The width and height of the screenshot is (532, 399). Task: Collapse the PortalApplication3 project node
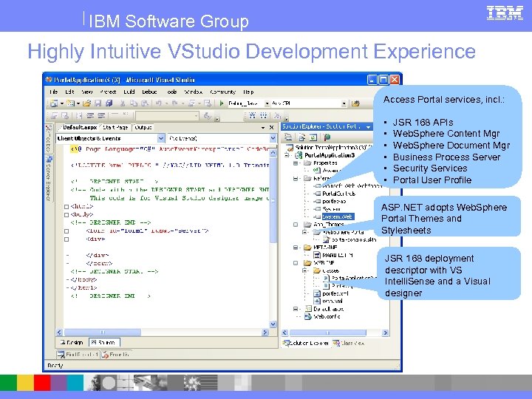[x=287, y=155]
